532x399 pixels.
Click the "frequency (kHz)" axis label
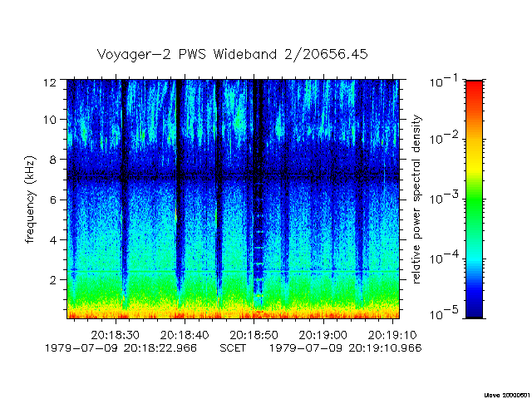(30, 199)
